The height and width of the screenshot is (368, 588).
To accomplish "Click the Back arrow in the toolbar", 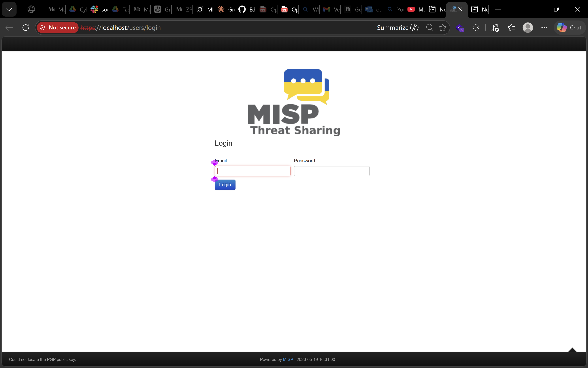I will pos(9,27).
